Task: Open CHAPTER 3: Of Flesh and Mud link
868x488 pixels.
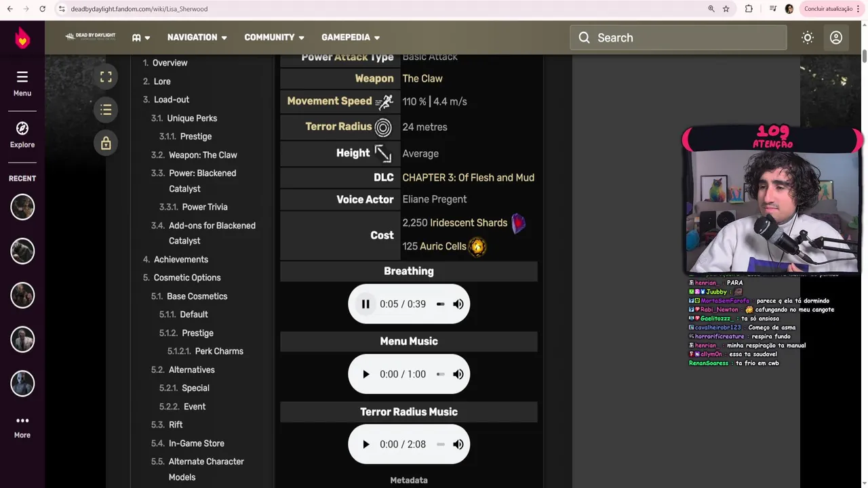Action: pyautogui.click(x=468, y=178)
